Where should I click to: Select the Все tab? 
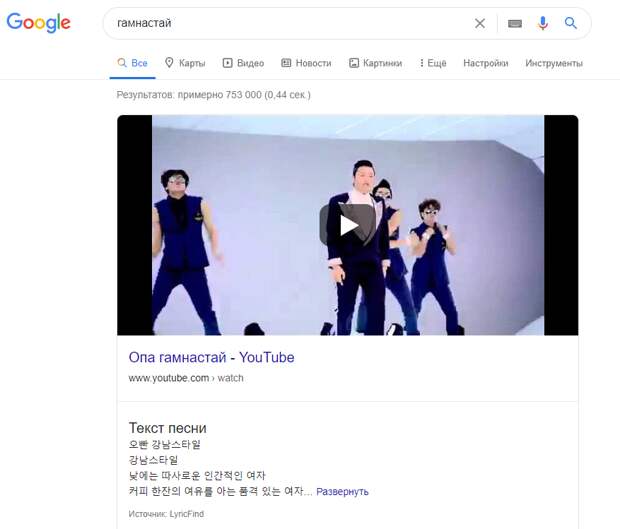[x=132, y=63]
